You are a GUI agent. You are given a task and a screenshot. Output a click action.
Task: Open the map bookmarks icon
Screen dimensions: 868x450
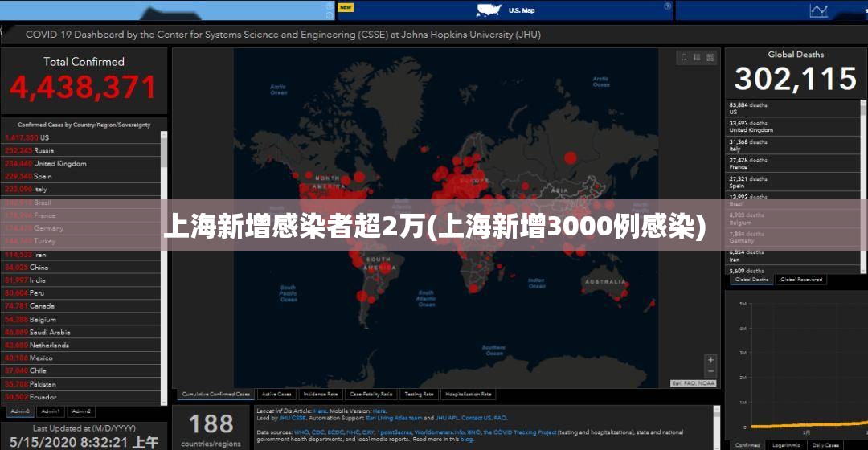pos(684,58)
